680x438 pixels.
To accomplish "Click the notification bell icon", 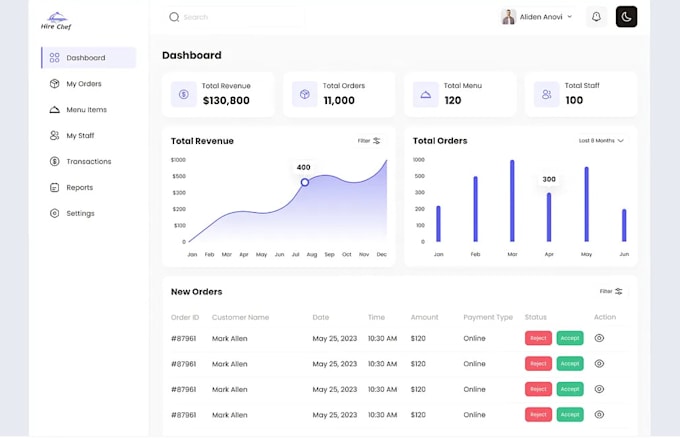I will pos(596,17).
